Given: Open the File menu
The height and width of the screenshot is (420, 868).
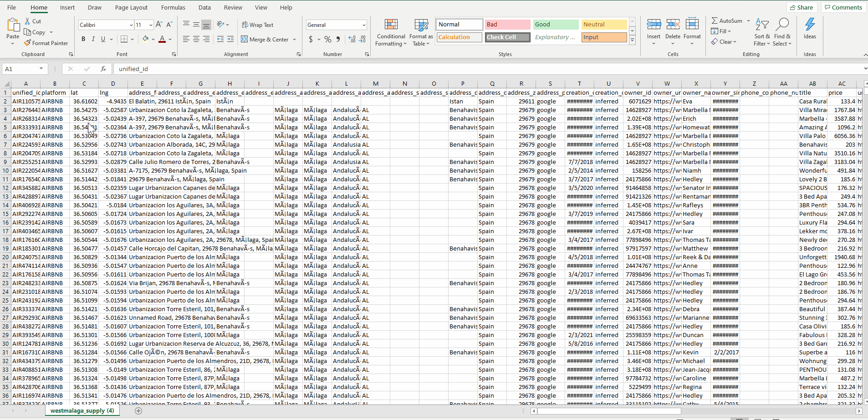Looking at the screenshot, I should (x=12, y=8).
